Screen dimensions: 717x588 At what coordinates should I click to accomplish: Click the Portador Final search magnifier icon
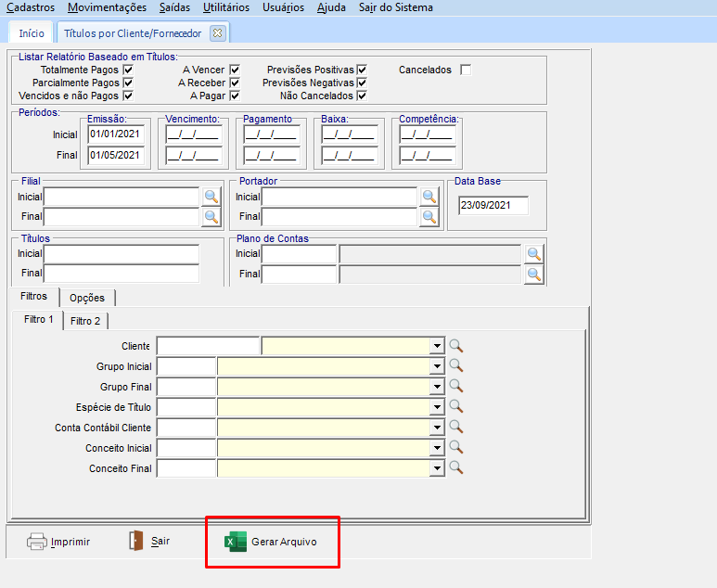429,217
